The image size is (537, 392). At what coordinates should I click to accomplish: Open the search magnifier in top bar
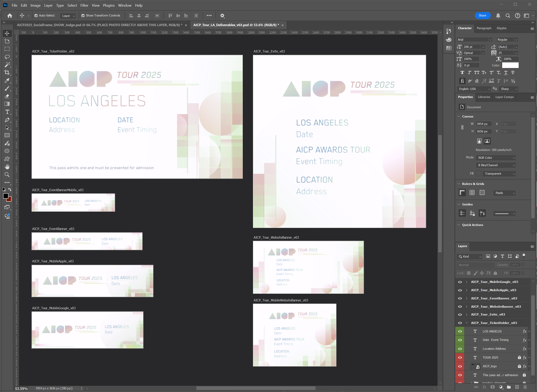[x=508, y=16]
